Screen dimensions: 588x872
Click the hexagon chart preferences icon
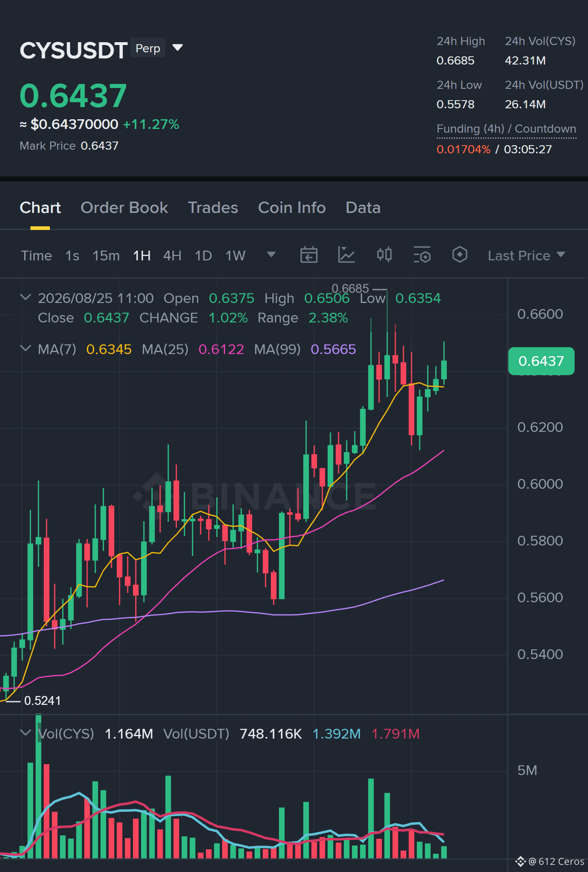(x=459, y=255)
